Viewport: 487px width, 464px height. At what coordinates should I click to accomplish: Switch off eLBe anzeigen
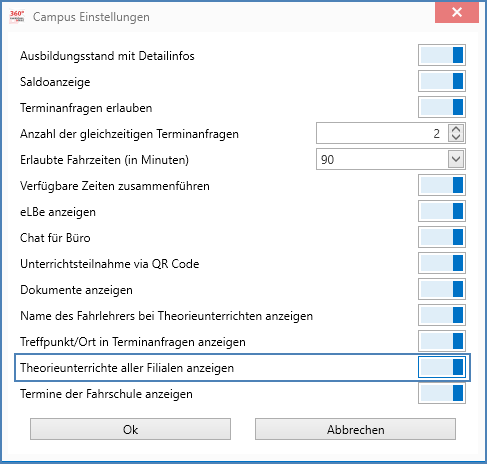pyautogui.click(x=442, y=211)
